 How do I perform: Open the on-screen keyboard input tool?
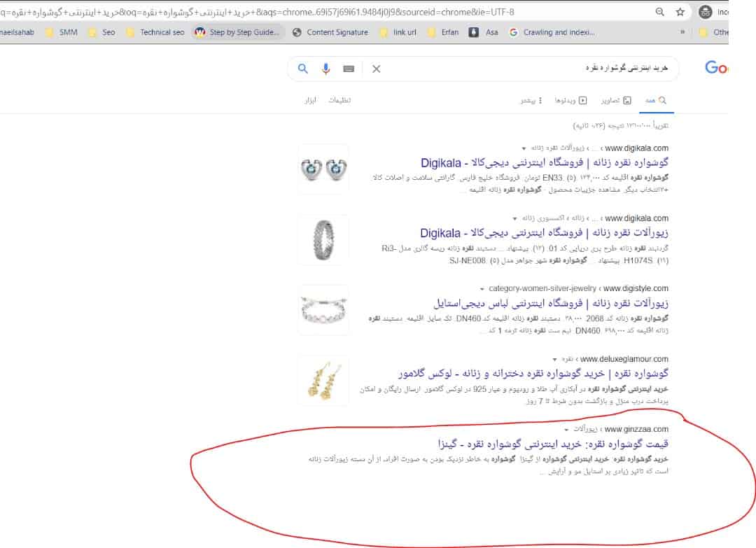point(349,69)
